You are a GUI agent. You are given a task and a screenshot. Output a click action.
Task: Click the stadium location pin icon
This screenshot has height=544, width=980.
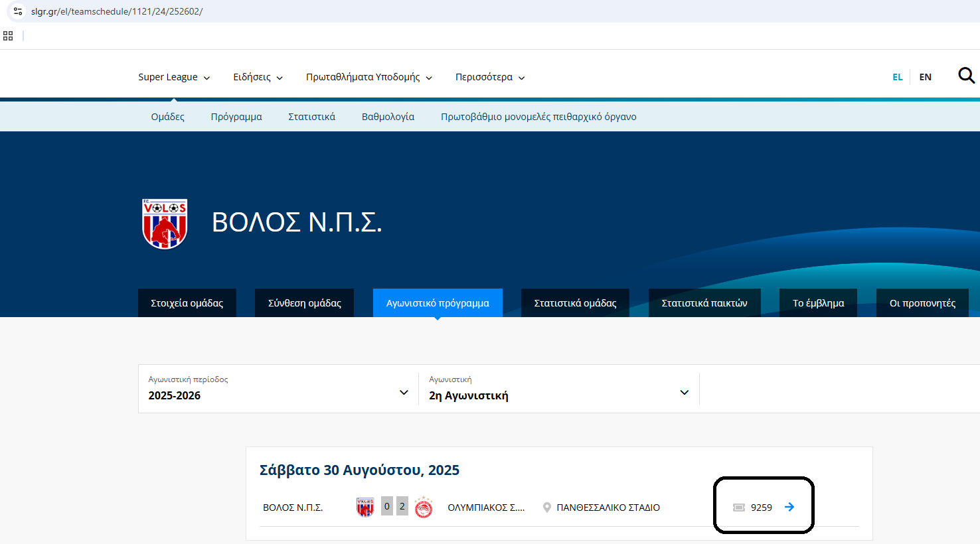point(547,508)
